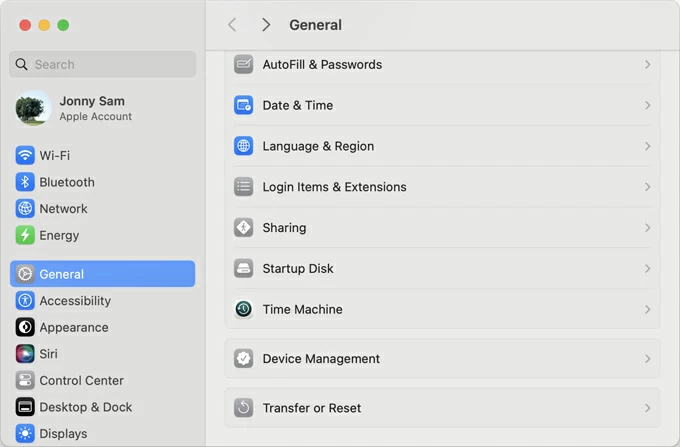The width and height of the screenshot is (680, 447).
Task: Expand the Sharing row chevron
Action: pyautogui.click(x=647, y=228)
